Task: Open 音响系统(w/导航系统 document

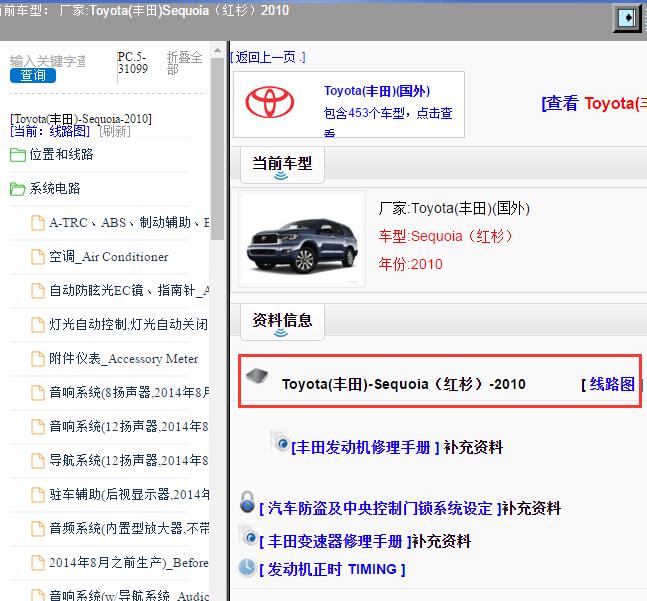Action: 129,595
